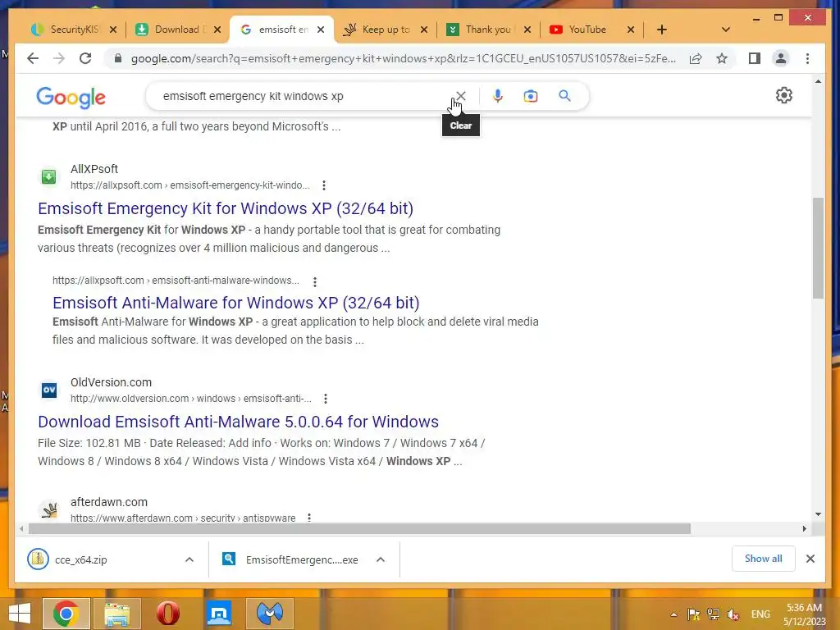
Task: Click the Show all downloads button
Action: pos(763,559)
